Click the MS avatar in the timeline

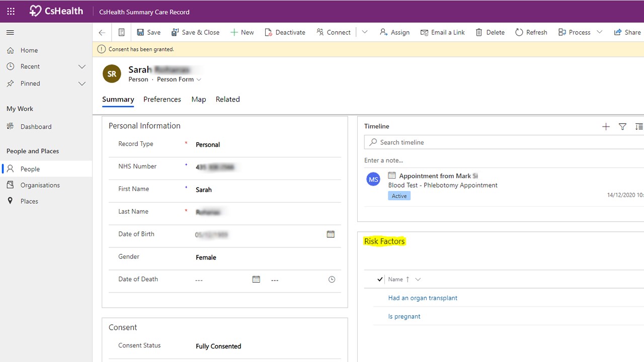pyautogui.click(x=373, y=179)
